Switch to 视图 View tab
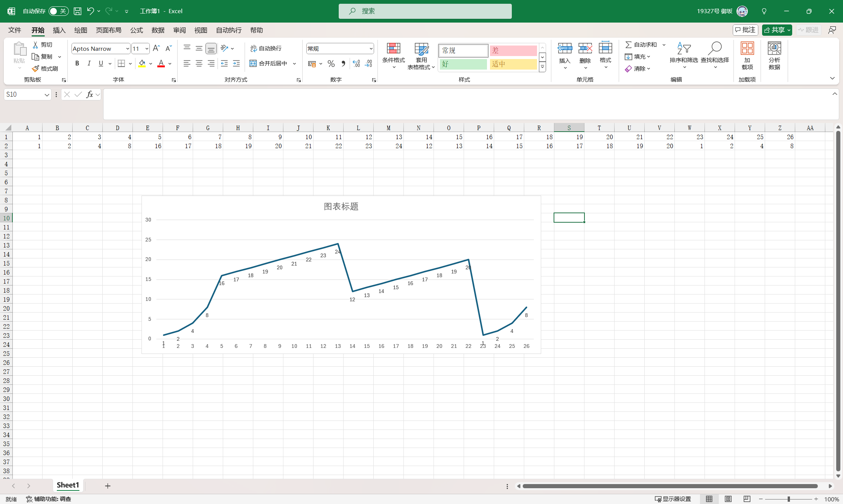843x504 pixels. pos(201,30)
